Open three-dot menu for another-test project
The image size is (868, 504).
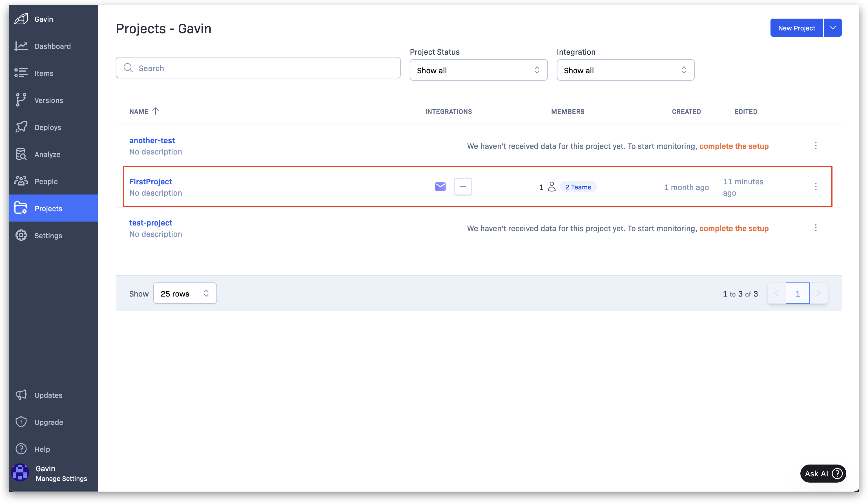(x=815, y=146)
